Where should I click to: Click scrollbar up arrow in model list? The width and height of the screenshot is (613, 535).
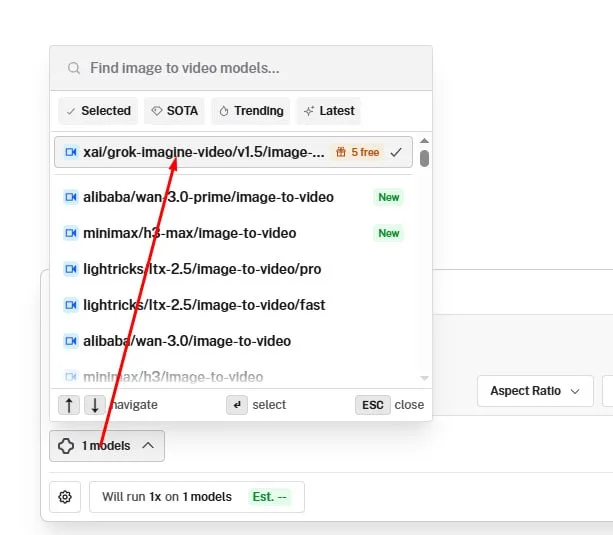coord(424,141)
